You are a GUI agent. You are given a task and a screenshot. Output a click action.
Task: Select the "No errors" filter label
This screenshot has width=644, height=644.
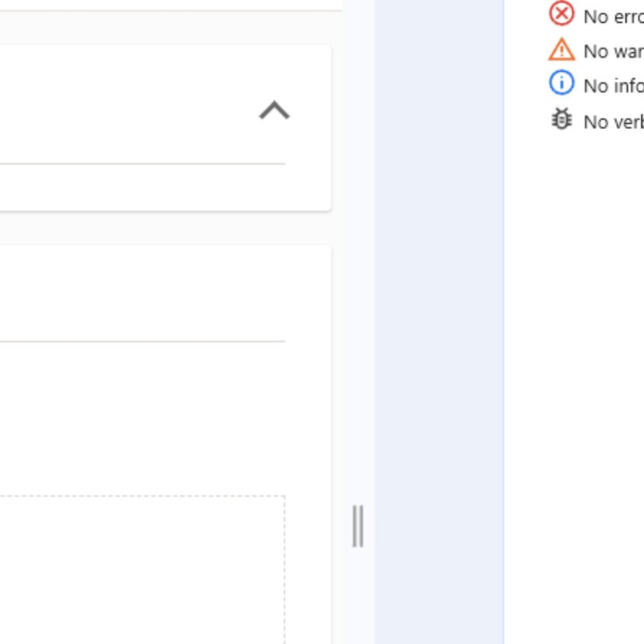(612, 17)
